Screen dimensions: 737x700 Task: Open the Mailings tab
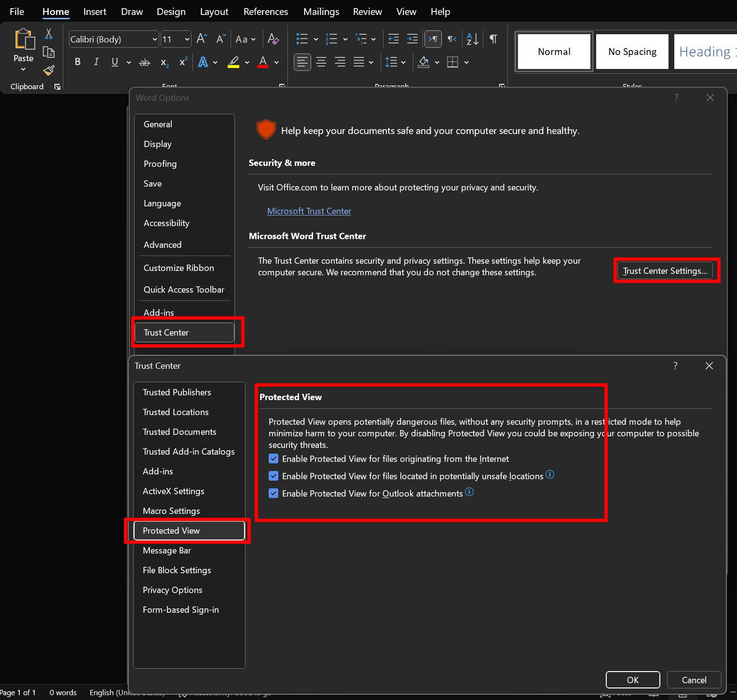pyautogui.click(x=321, y=11)
